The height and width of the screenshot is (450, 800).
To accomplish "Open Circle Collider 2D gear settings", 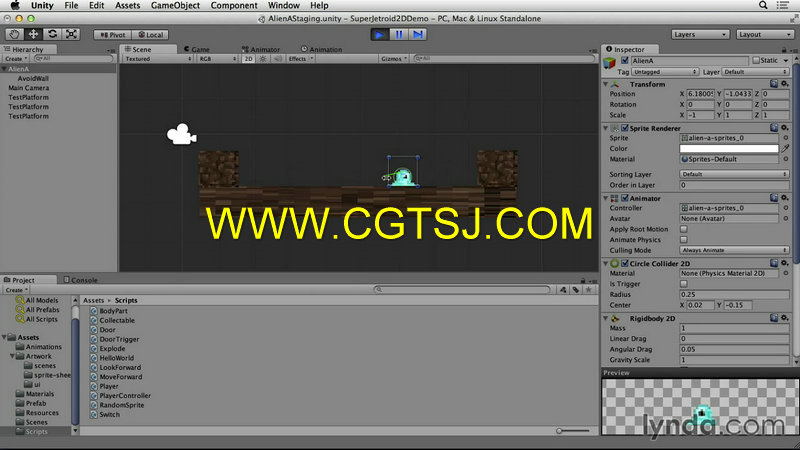I will 785,263.
